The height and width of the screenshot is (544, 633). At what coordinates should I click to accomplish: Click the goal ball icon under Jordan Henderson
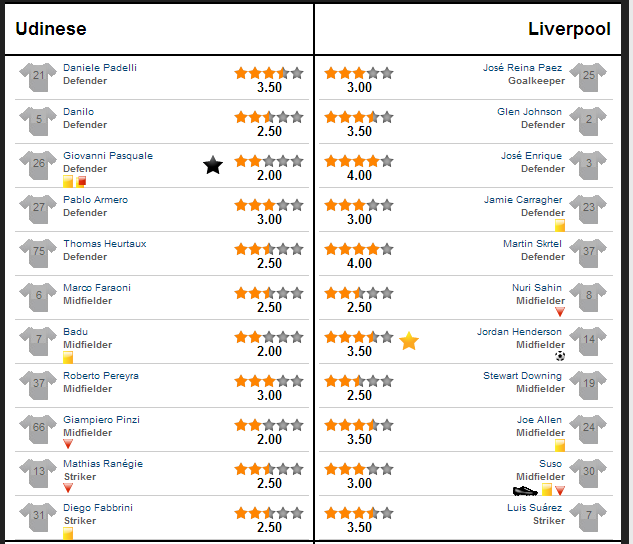pyautogui.click(x=560, y=356)
